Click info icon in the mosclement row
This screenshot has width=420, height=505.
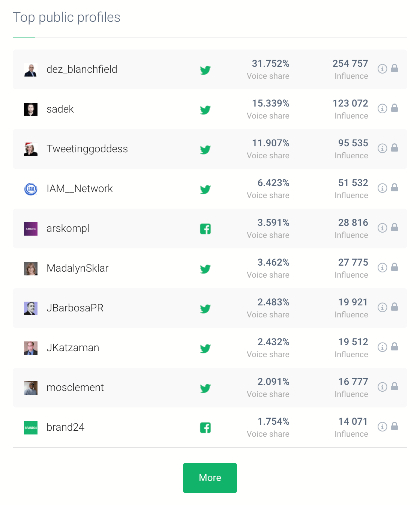[x=382, y=387]
